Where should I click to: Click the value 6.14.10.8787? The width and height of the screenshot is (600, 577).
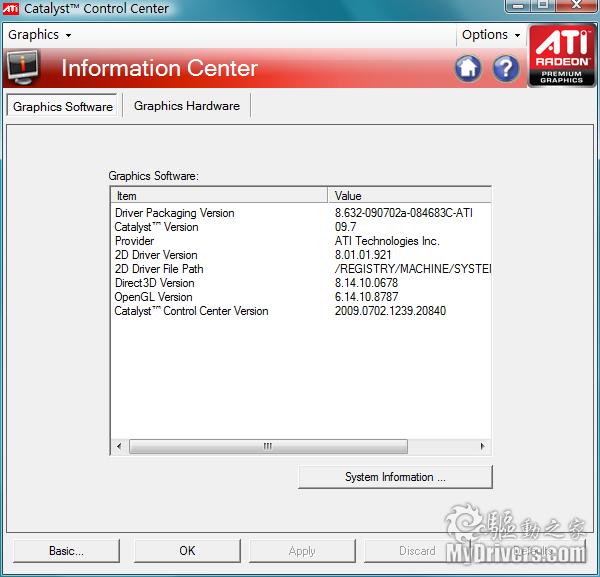(x=366, y=297)
